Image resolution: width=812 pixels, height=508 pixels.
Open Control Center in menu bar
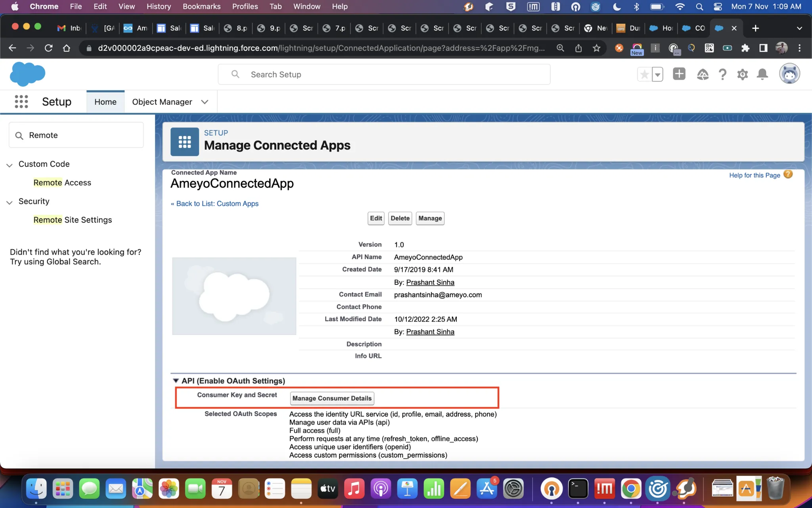[718, 6]
